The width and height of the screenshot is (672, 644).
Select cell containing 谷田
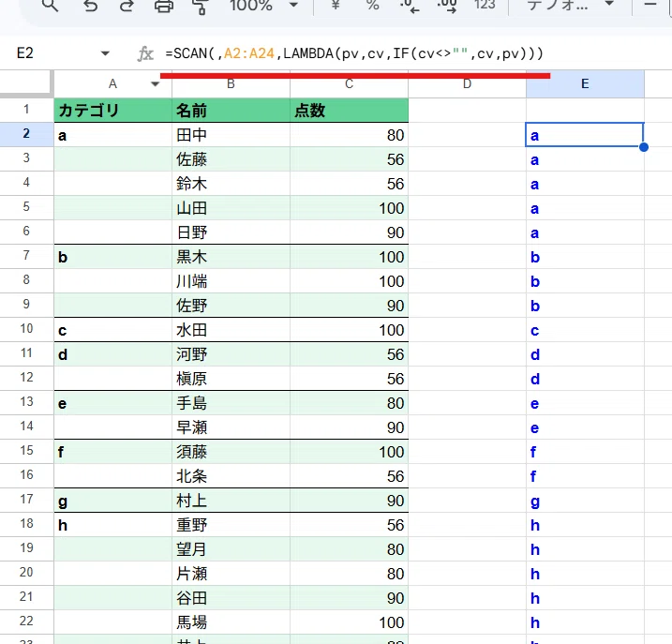[x=231, y=598]
